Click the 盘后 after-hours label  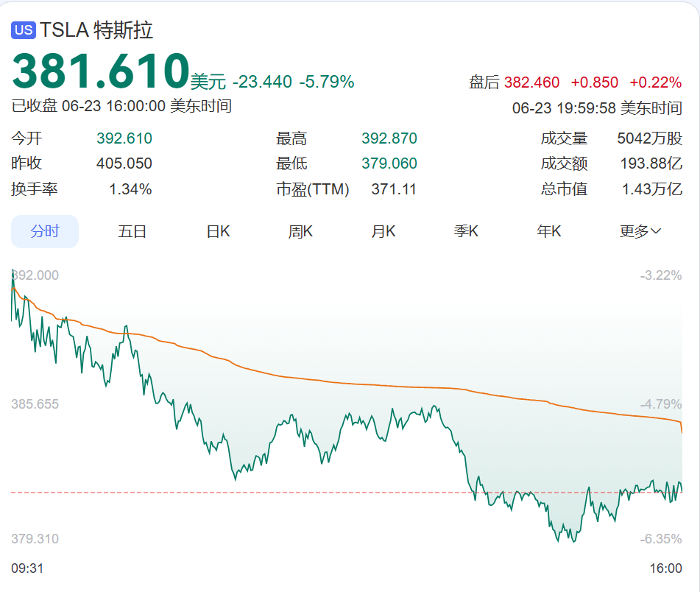484,82
